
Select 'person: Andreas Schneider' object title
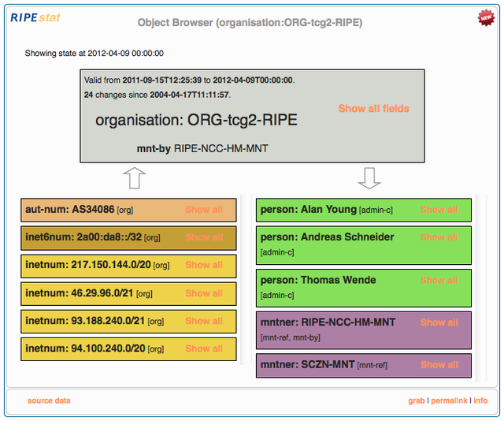[328, 237]
